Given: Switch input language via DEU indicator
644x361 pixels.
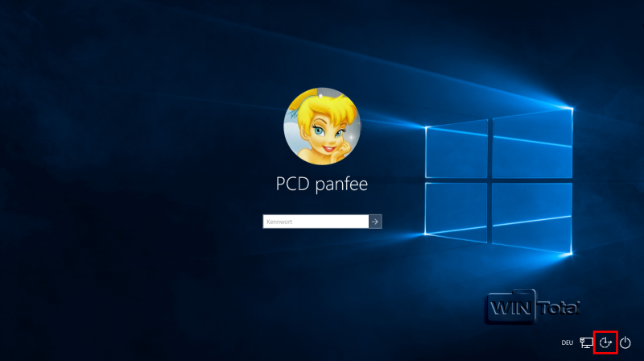Looking at the screenshot, I should click(x=568, y=342).
